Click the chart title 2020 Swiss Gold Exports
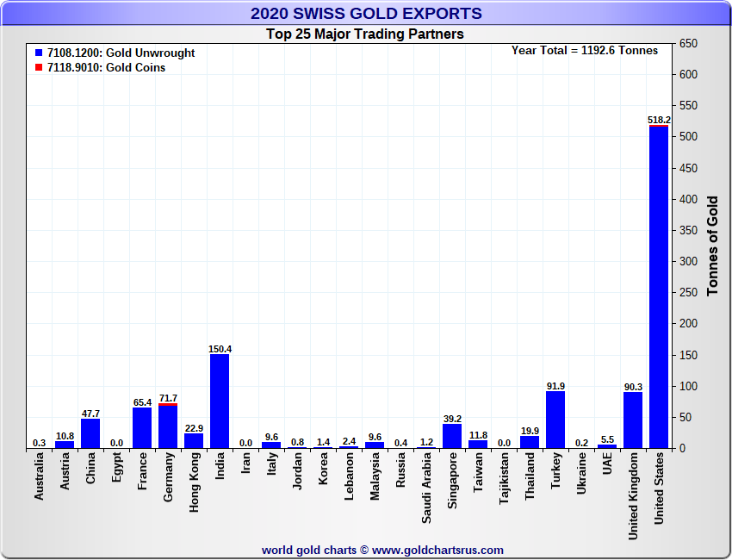 click(366, 14)
